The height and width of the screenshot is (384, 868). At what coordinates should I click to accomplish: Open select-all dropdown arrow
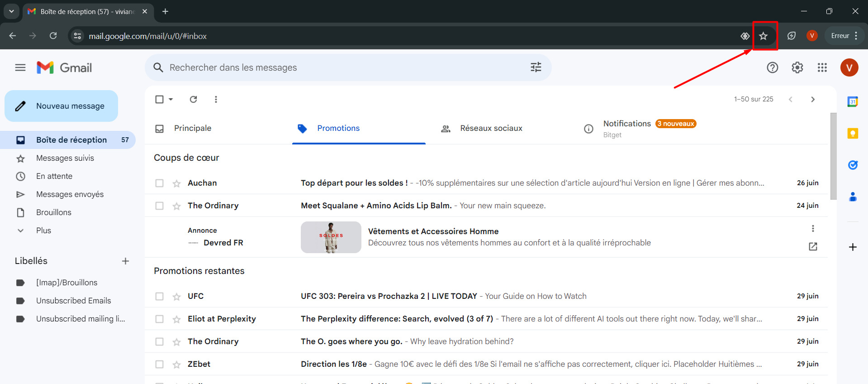point(171,99)
